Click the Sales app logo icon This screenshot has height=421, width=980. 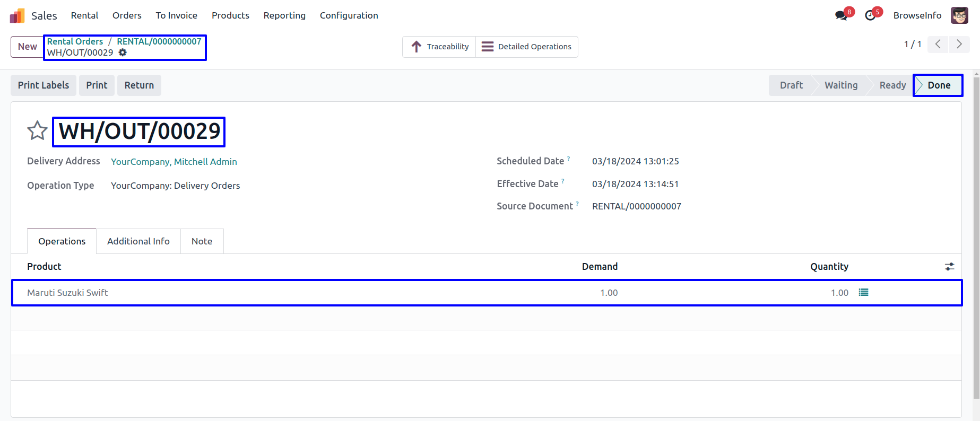(17, 16)
